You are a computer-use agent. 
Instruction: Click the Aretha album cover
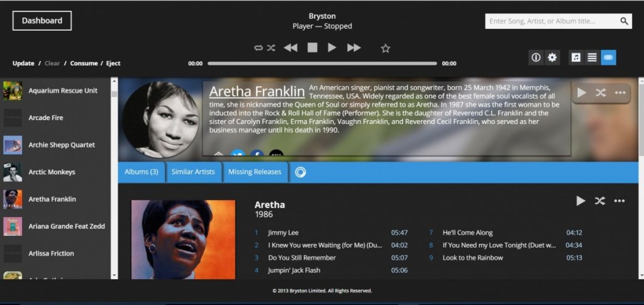point(183,240)
